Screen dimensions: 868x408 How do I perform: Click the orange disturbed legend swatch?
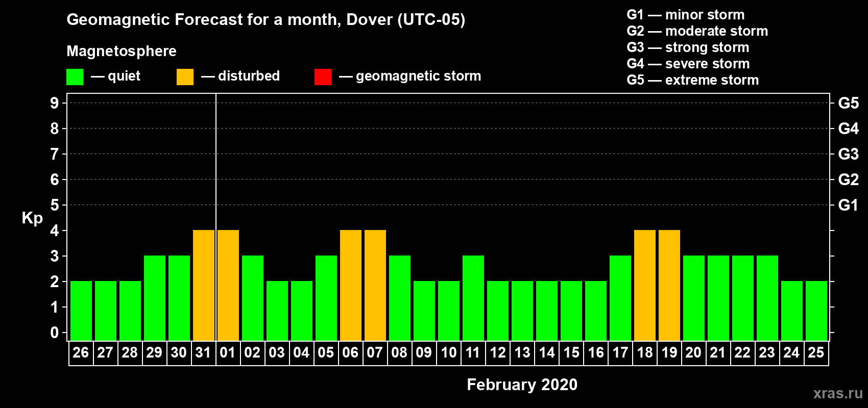tap(185, 77)
